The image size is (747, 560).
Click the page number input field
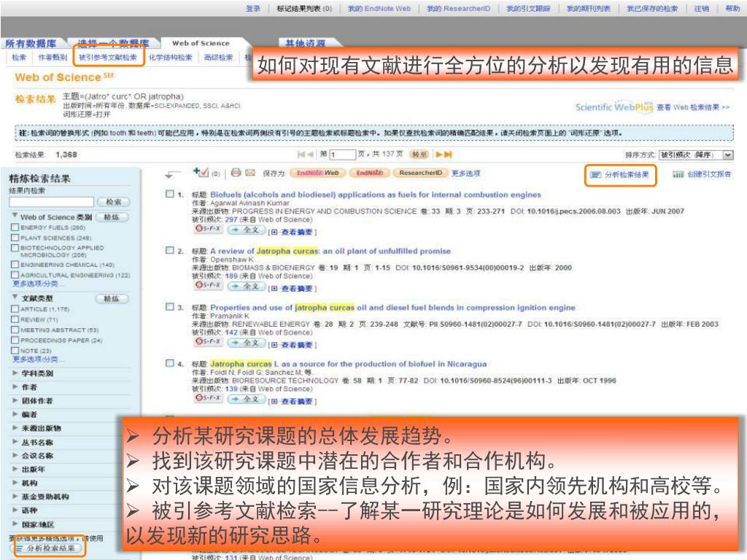coord(343,155)
